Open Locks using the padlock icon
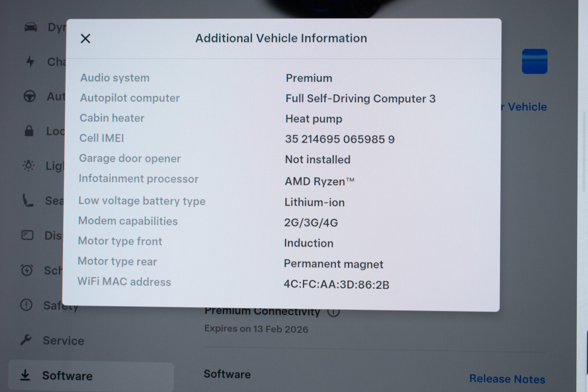This screenshot has height=392, width=588. click(29, 131)
